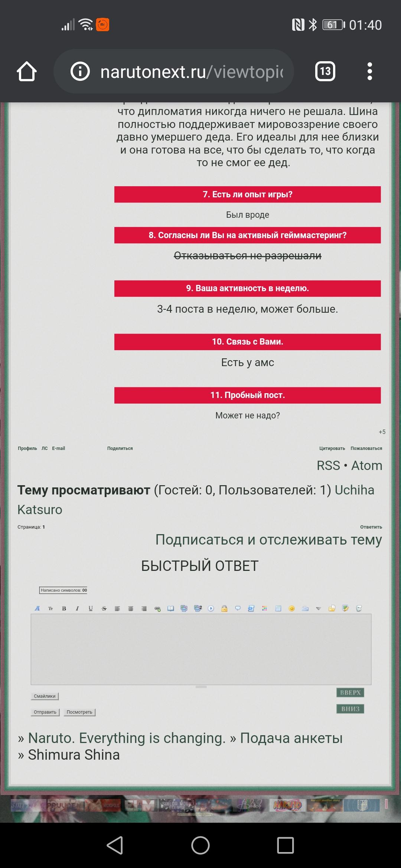The width and height of the screenshot is (401, 868).
Task: Insert an image into the reply
Action: pos(184,608)
